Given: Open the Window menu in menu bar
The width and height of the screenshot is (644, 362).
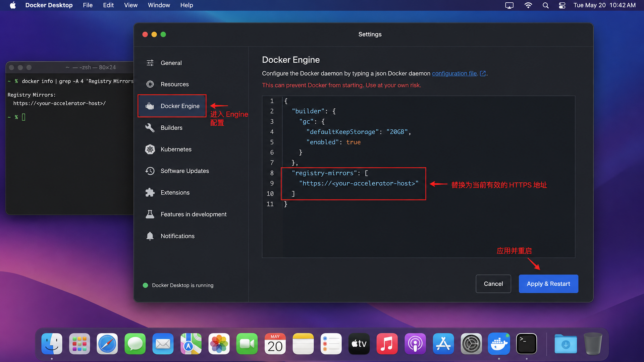Looking at the screenshot, I should click(159, 5).
